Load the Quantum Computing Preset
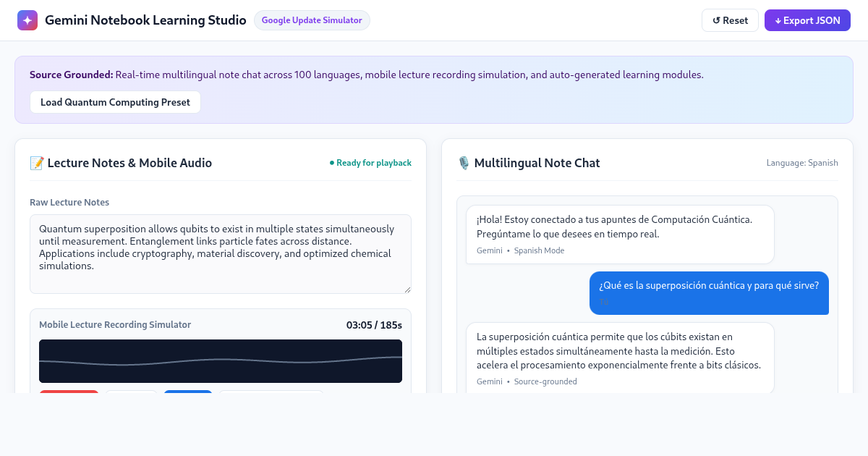This screenshot has height=456, width=868. [115, 102]
